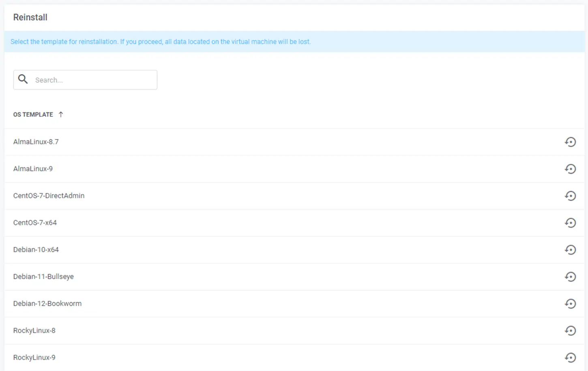Image resolution: width=588 pixels, height=371 pixels.
Task: Pick the Debian-12-Bookworm template name
Action: [47, 304]
